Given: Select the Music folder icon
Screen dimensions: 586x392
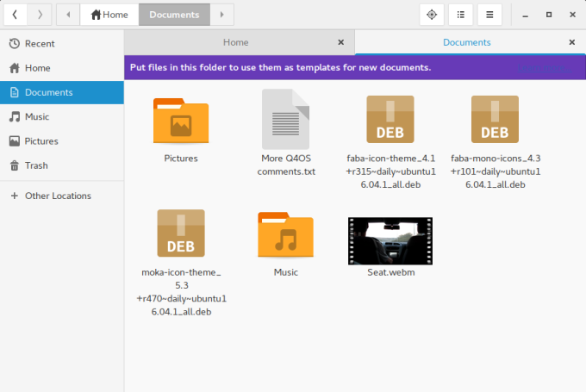Looking at the screenshot, I should pos(286,234).
